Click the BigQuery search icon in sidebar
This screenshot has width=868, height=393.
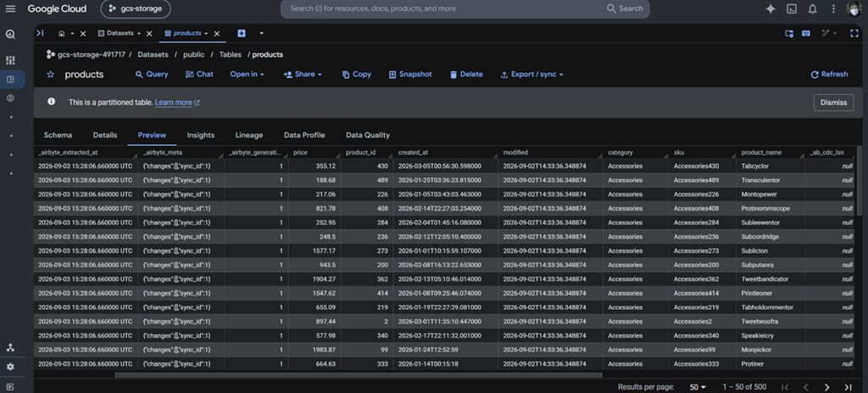click(x=10, y=35)
